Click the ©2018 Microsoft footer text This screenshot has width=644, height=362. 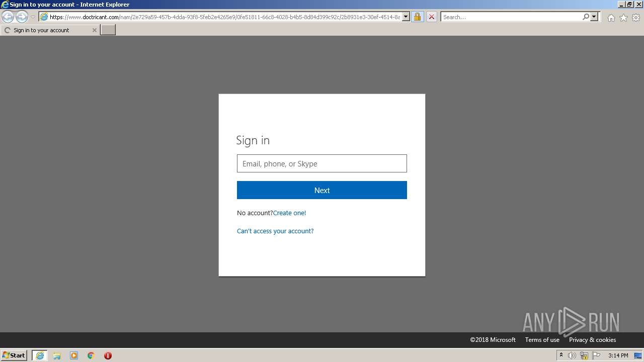point(493,340)
